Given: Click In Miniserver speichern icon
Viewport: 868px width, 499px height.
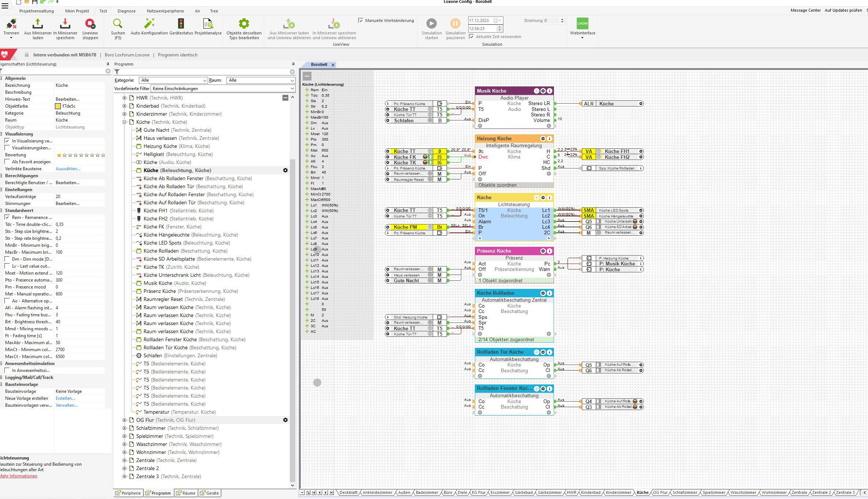Looking at the screenshot, I should (65, 24).
